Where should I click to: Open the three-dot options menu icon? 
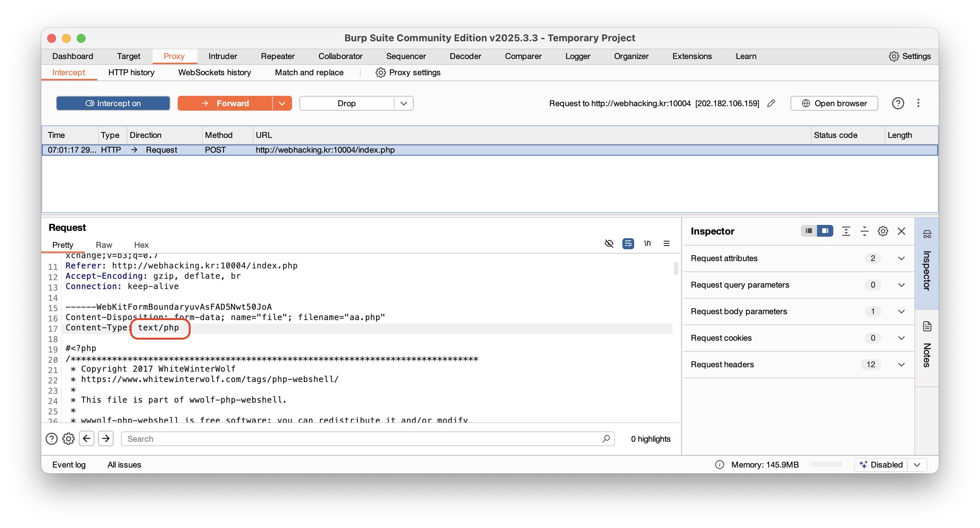pos(918,103)
